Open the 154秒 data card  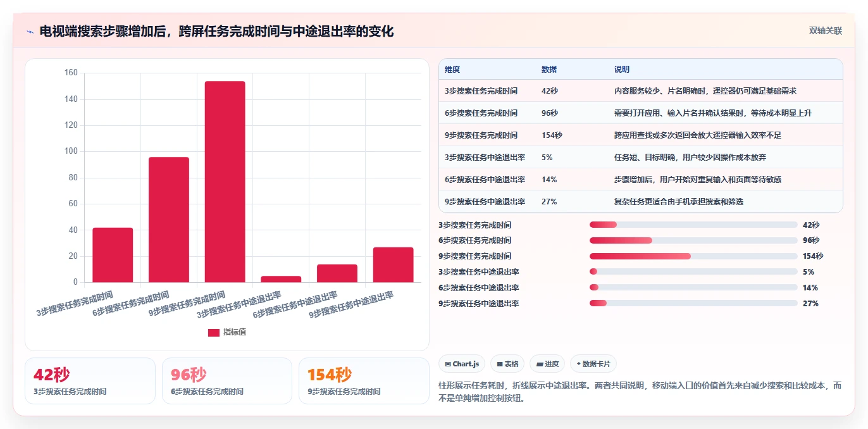[364, 381]
